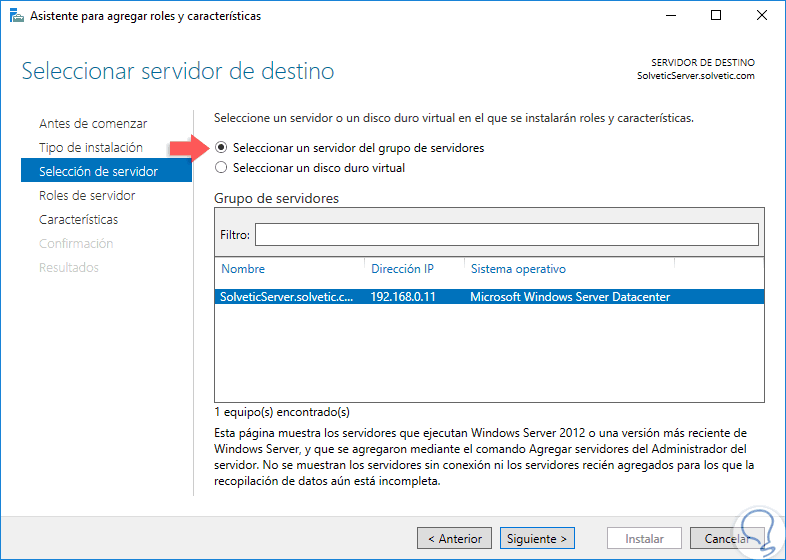Screen dimensions: 786x560
Task: Click the Microsoft Windows Server Datacenter cell
Action: [570, 297]
